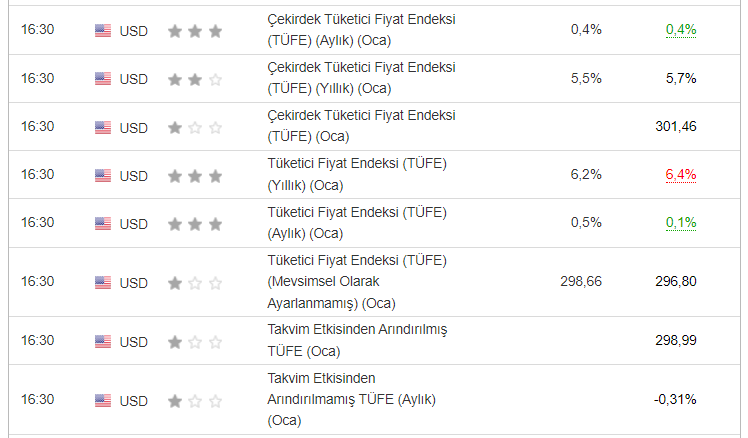The height and width of the screenshot is (438, 748).
Task: Click US flag in Çekirdek TÜFE (Yıllık) row
Action: click(103, 78)
